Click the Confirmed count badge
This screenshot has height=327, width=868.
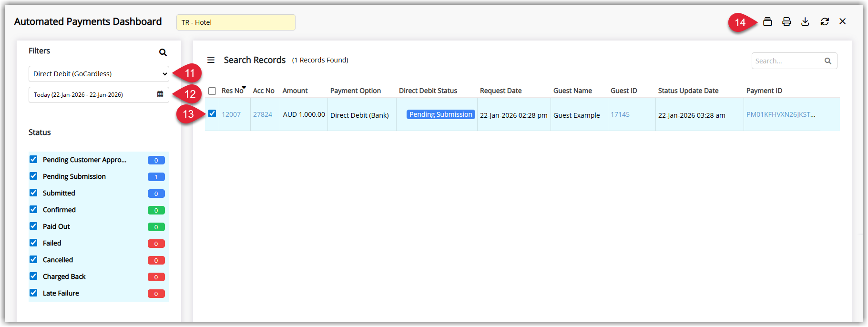point(156,210)
